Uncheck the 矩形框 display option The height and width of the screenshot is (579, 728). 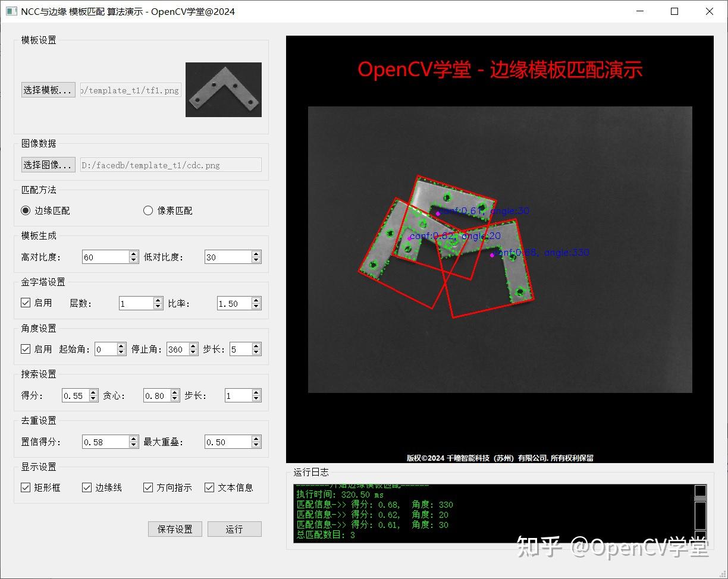(x=24, y=487)
